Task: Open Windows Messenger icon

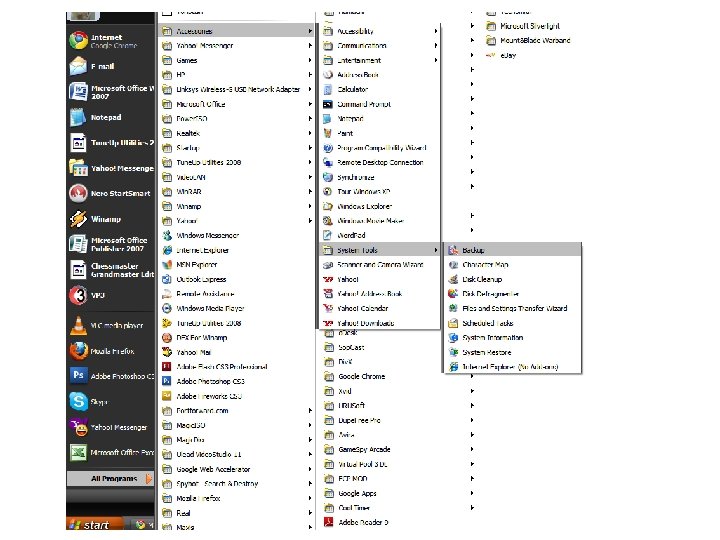Action: (167, 236)
